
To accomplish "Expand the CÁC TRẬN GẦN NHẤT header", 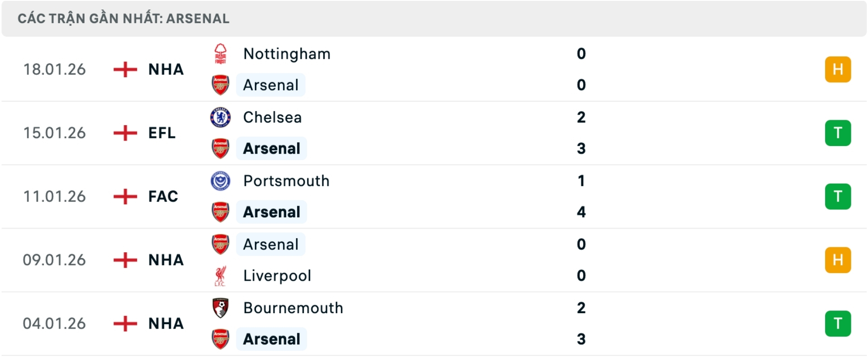I will click(x=123, y=18).
